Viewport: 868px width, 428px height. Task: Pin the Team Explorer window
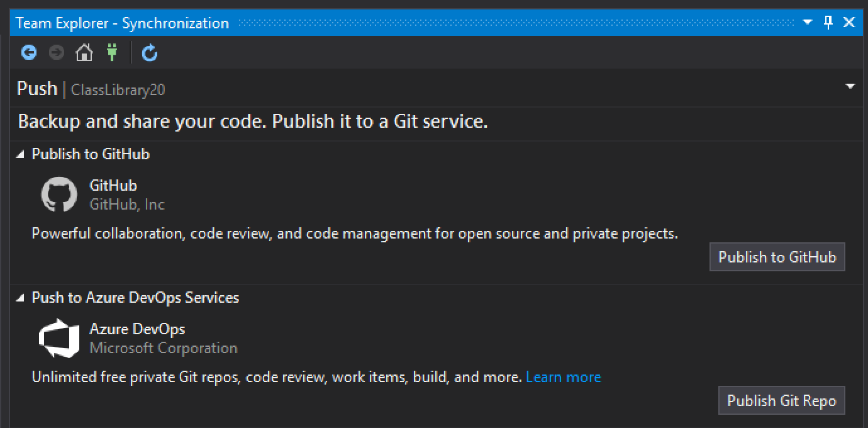pos(828,23)
